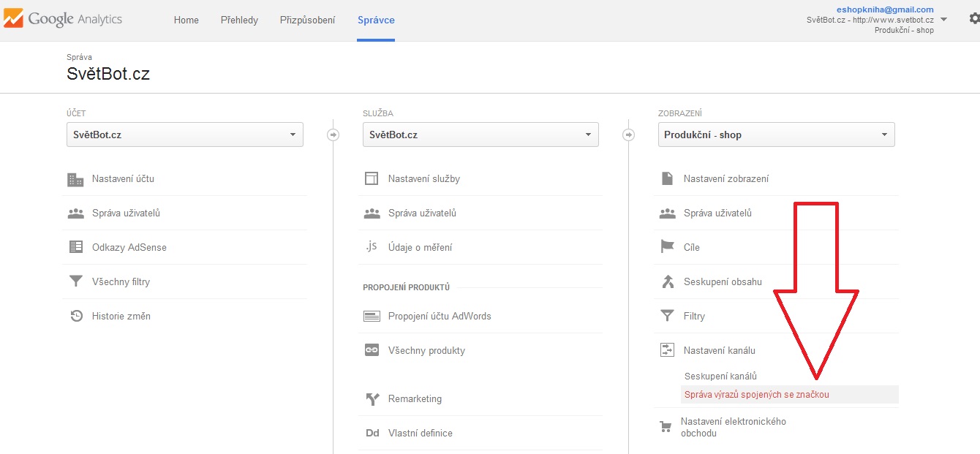980x454 pixels.
Task: Click the Nastavení služby layout icon
Action: coord(372,178)
